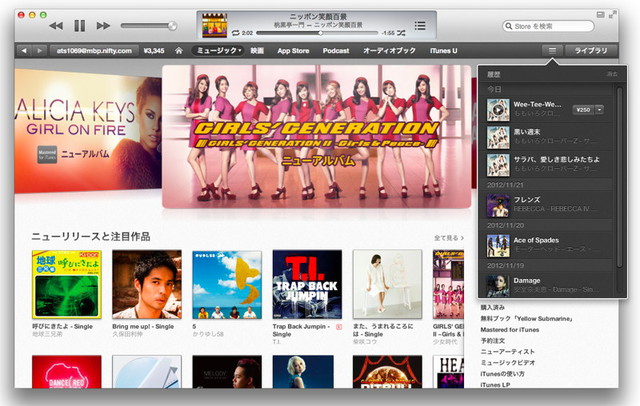640x406 pixels.
Task: Open the iTunes U tab
Action: 443,51
